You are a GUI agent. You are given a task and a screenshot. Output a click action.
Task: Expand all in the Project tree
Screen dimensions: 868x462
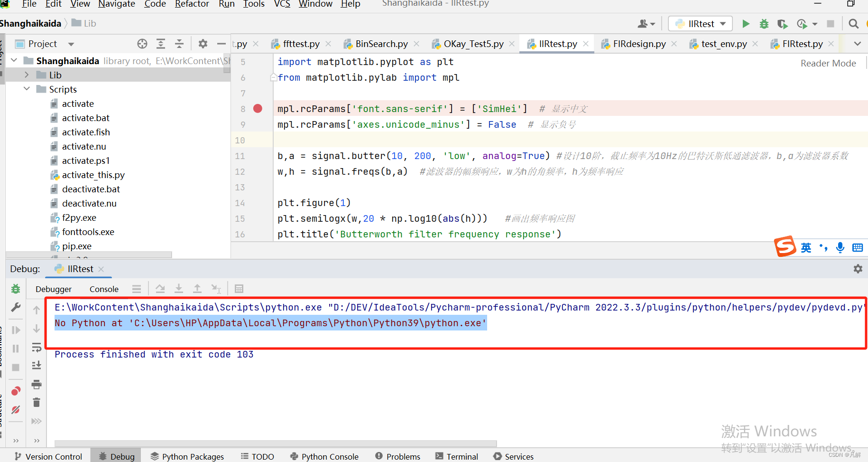(x=161, y=44)
